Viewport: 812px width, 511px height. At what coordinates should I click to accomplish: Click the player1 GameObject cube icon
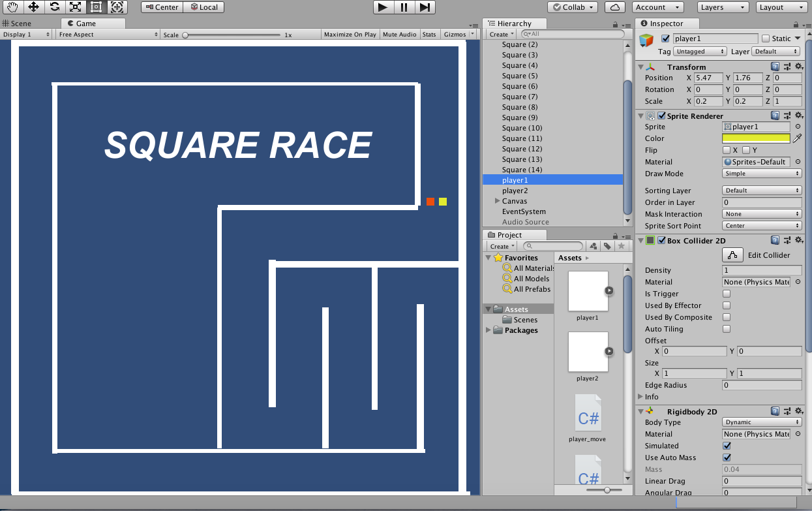[646, 41]
